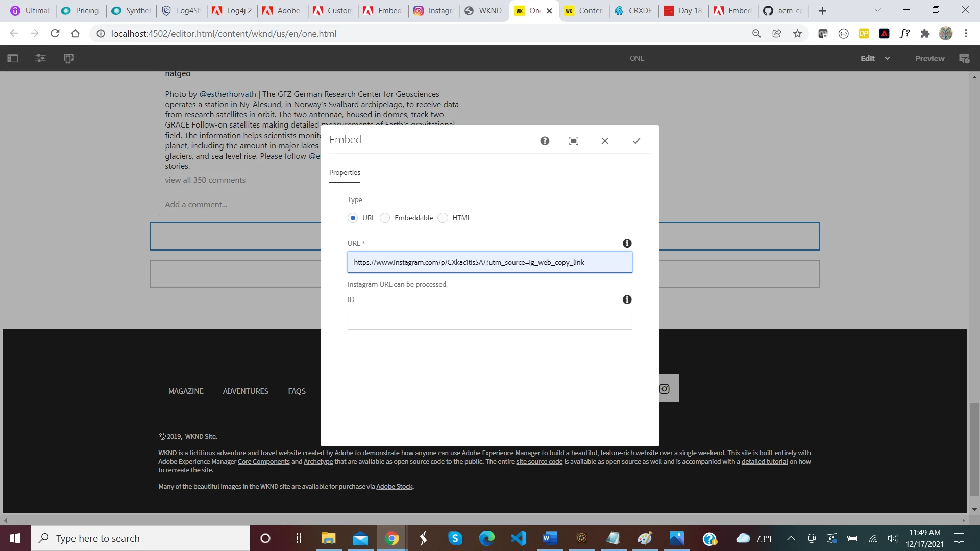
Task: Click the Embed dialog help icon
Action: click(x=545, y=141)
